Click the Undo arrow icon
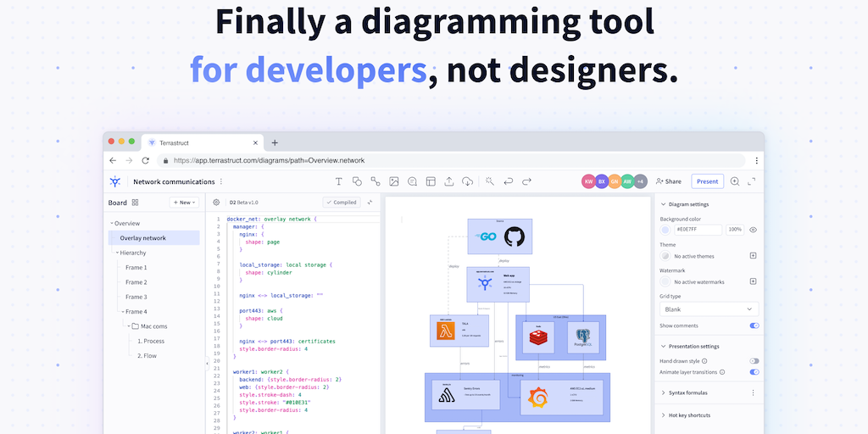Image resolution: width=868 pixels, height=434 pixels. pos(509,181)
